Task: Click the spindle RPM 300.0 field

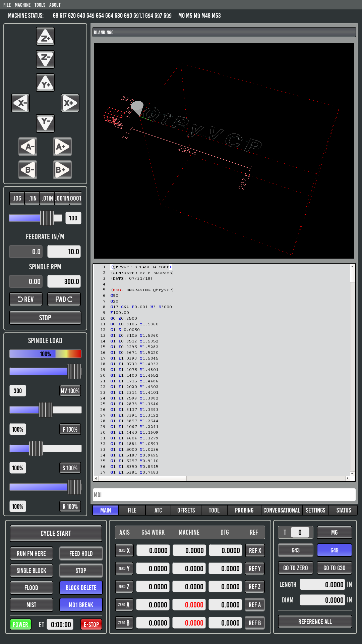Action: tap(64, 281)
